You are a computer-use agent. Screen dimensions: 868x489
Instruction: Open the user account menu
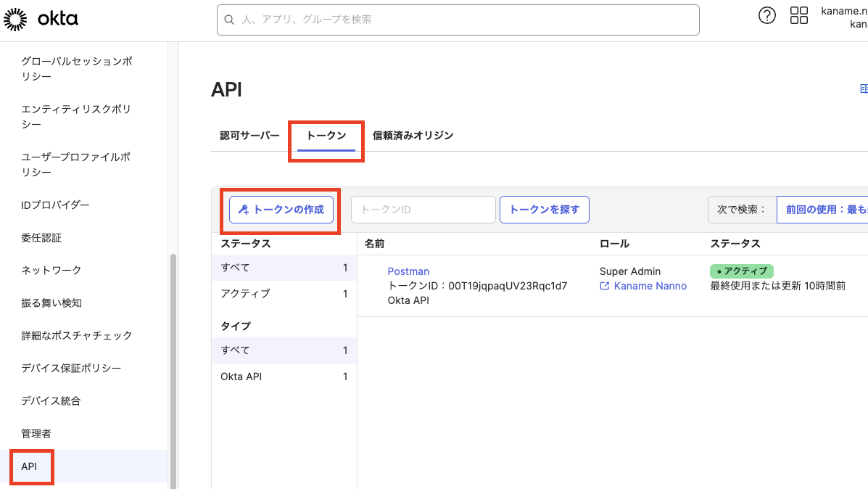tap(845, 17)
